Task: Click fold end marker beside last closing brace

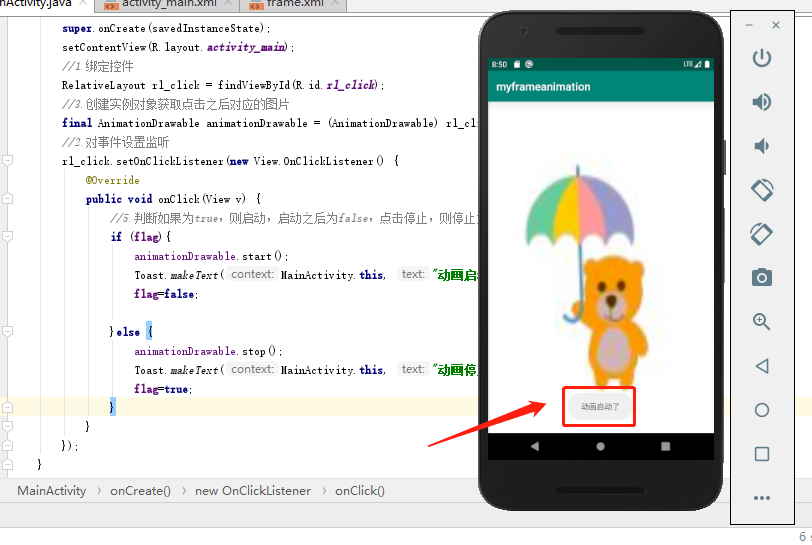Action: (x=7, y=464)
